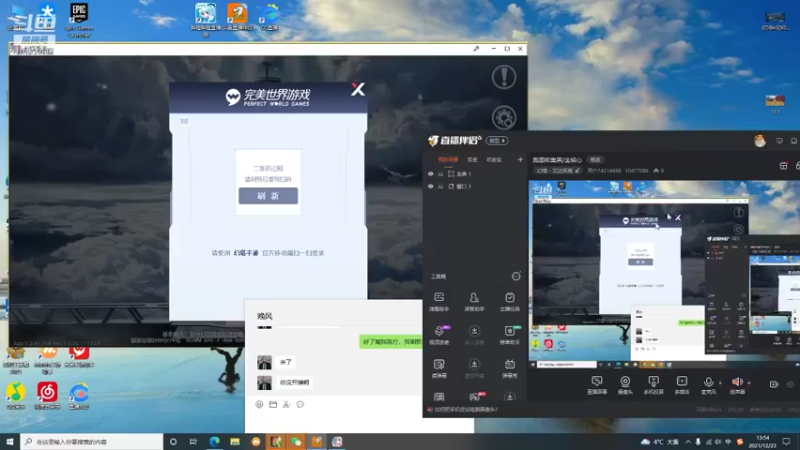Open the message icon next to avatar
The height and width of the screenshot is (450, 800).
point(779,141)
